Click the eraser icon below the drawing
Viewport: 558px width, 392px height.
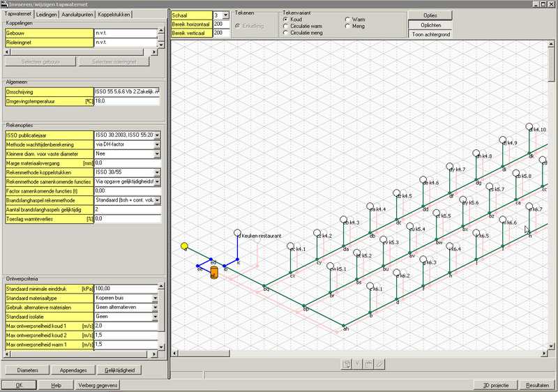pos(379,364)
